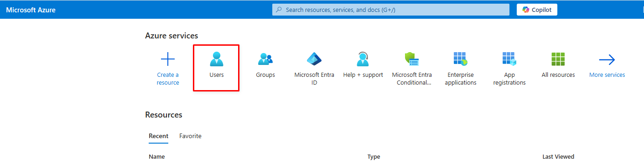
Task: Open the Groups service icon
Action: click(x=265, y=59)
